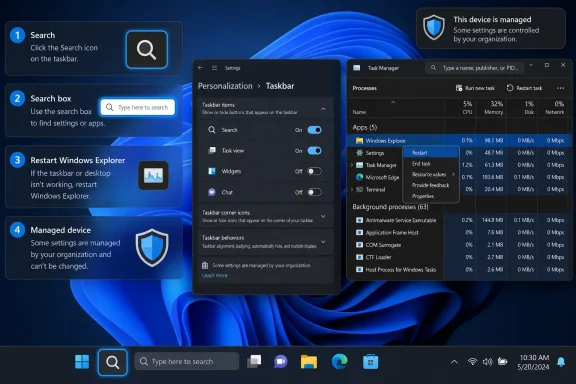576x384 pixels.
Task: Click the This device is managed notification
Action: 491,29
